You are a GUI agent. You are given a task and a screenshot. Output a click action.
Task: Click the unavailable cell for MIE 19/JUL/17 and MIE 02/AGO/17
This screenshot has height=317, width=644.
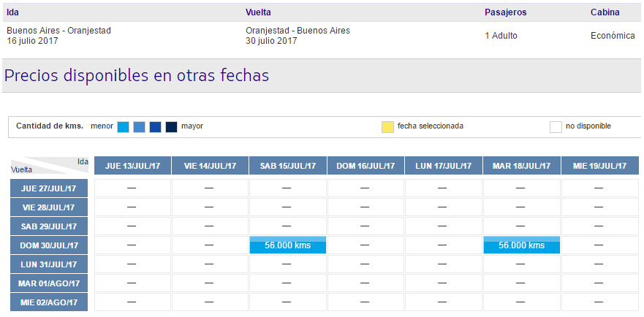pyautogui.click(x=600, y=302)
